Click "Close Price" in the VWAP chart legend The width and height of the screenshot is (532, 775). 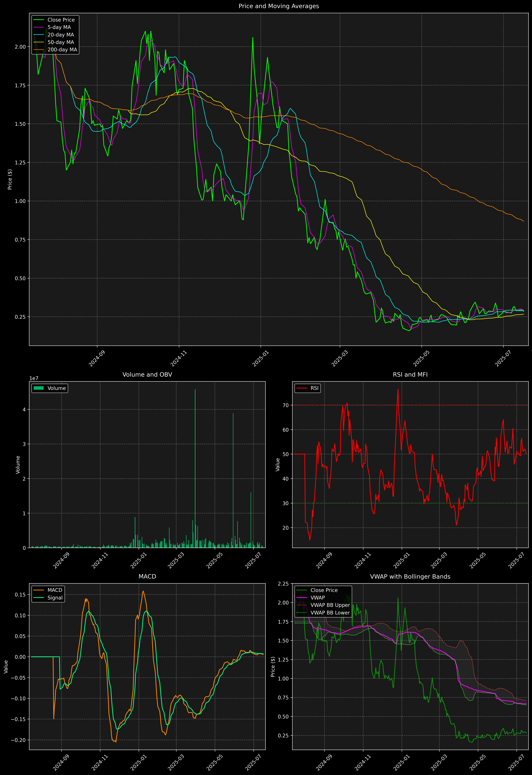[324, 590]
